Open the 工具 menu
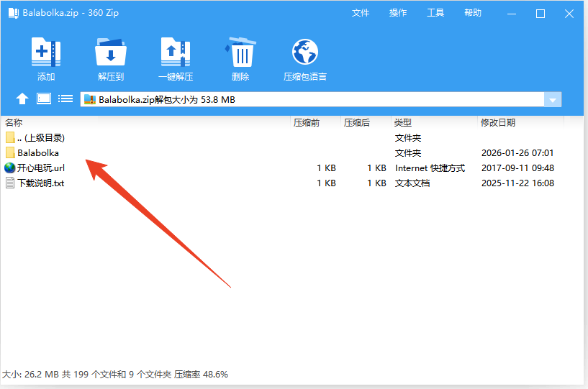The width and height of the screenshot is (588, 389). click(x=435, y=13)
